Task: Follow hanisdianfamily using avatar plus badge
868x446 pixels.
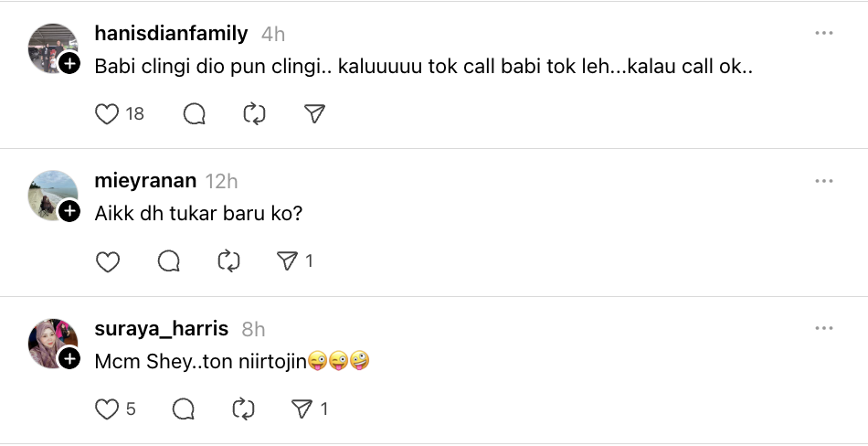Action: (x=69, y=64)
